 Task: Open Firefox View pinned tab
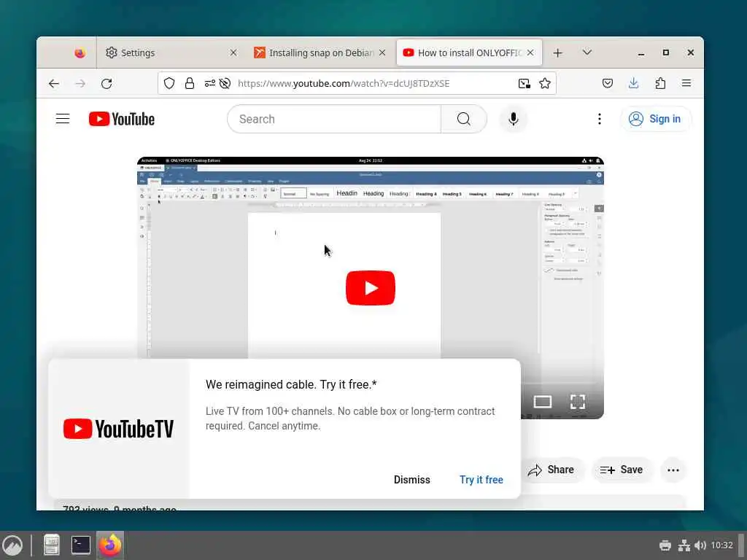point(80,52)
